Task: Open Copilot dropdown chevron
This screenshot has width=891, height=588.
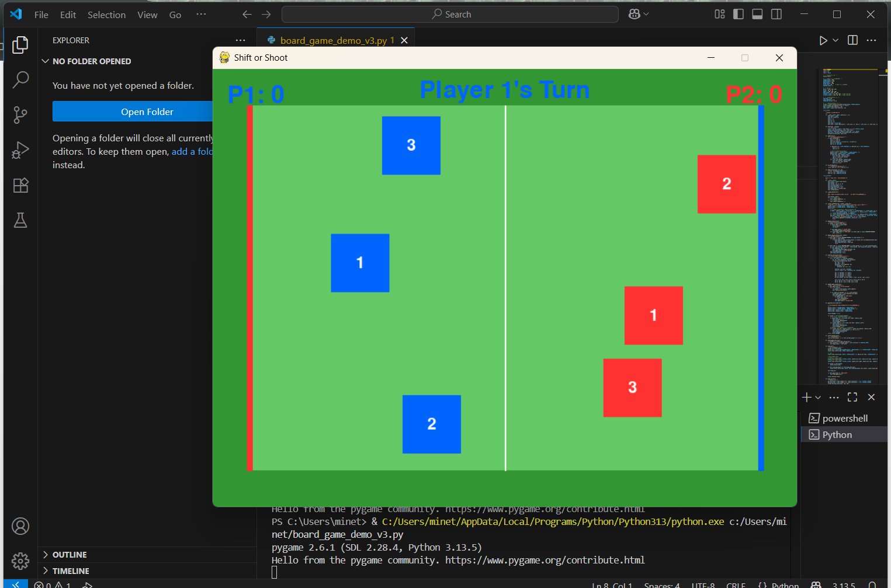Action: click(x=646, y=15)
